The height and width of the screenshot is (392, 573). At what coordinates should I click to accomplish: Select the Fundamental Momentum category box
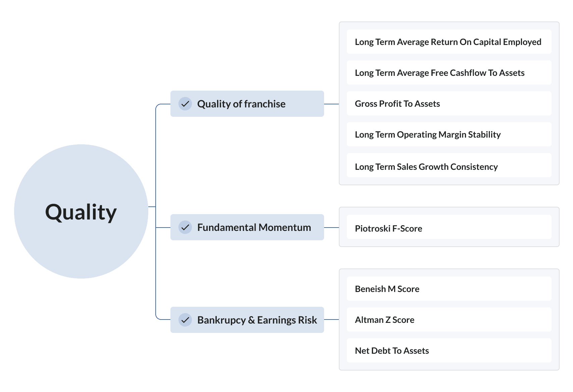247,227
